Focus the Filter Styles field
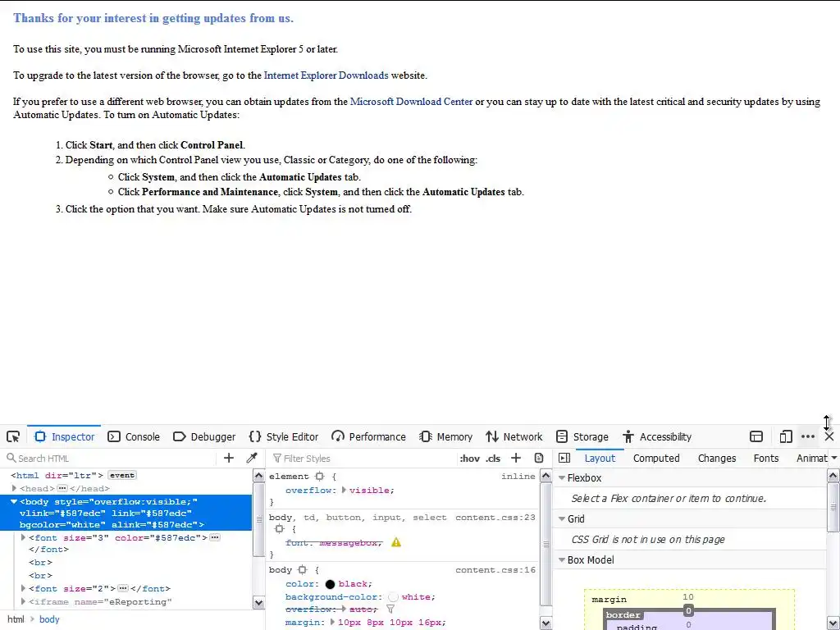The image size is (840, 630). pos(362,459)
